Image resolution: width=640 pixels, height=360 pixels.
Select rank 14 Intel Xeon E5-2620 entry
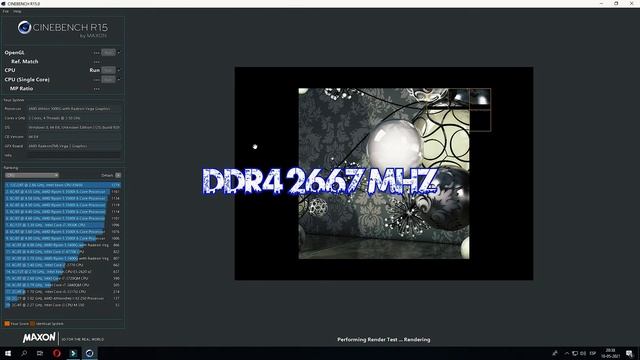click(x=63, y=272)
